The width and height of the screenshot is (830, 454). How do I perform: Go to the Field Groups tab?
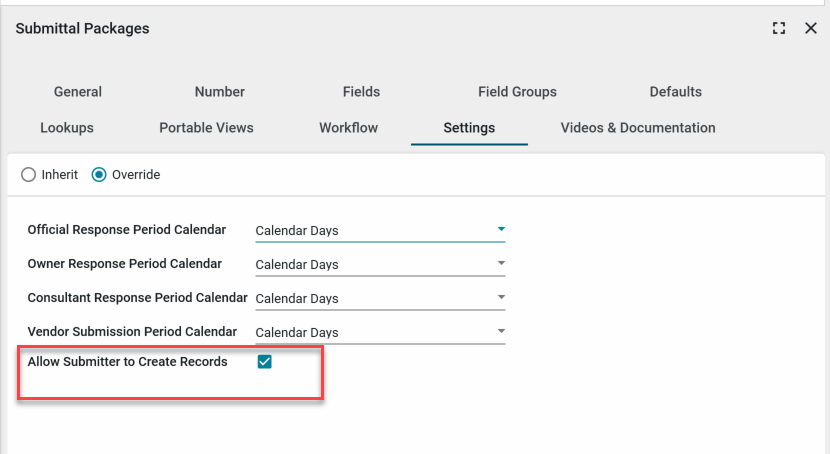point(517,92)
